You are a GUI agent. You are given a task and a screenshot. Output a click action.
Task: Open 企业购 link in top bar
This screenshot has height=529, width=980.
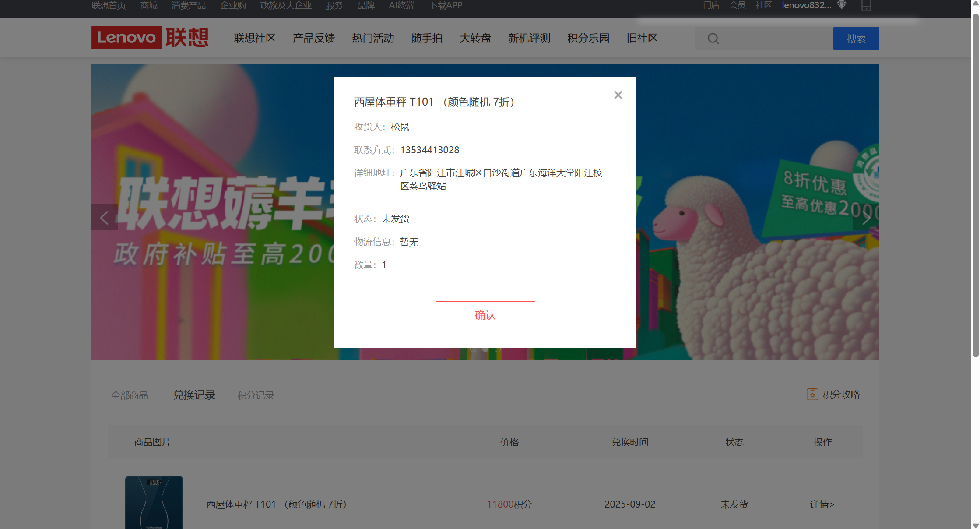pyautogui.click(x=233, y=5)
